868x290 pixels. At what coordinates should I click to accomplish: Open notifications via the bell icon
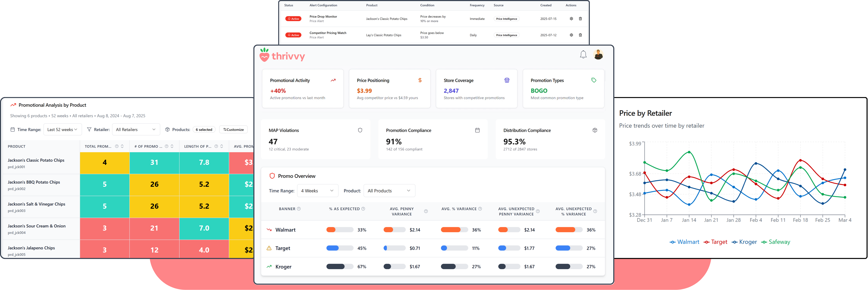coord(583,54)
